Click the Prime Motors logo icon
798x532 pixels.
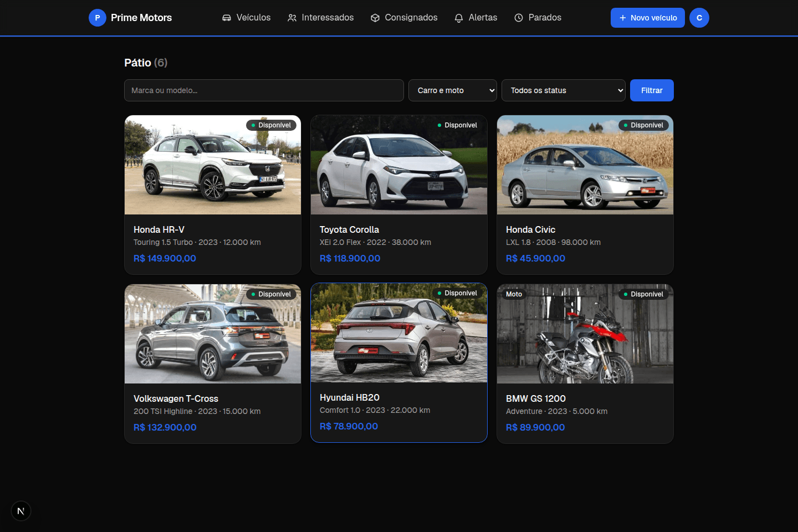(98, 18)
